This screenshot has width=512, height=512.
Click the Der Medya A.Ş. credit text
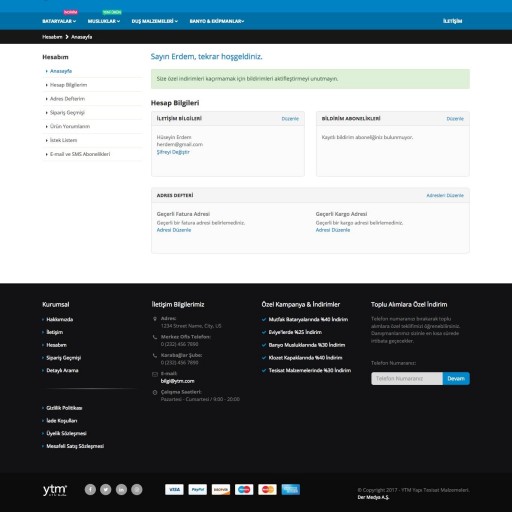373,497
